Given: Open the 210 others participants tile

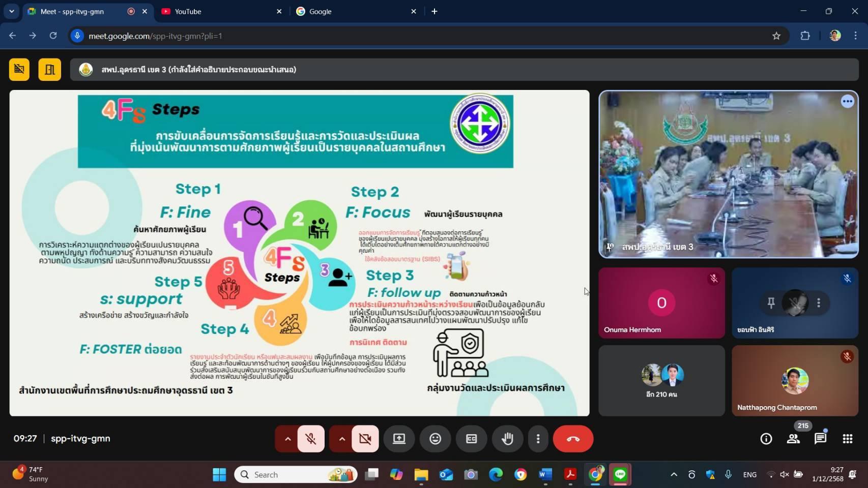Looking at the screenshot, I should 661,380.
